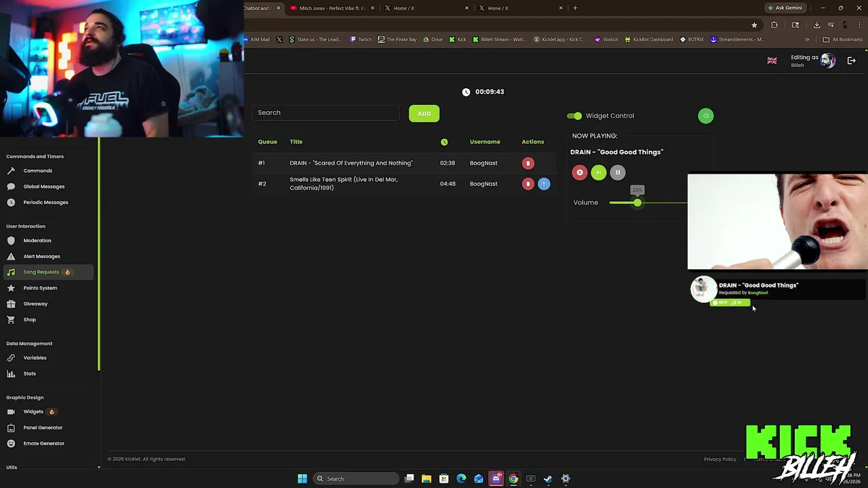Go to Moderation section
The image size is (868, 488).
coord(37,241)
